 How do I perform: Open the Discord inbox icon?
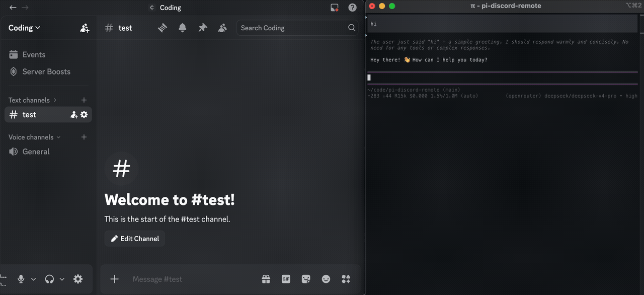335,8
